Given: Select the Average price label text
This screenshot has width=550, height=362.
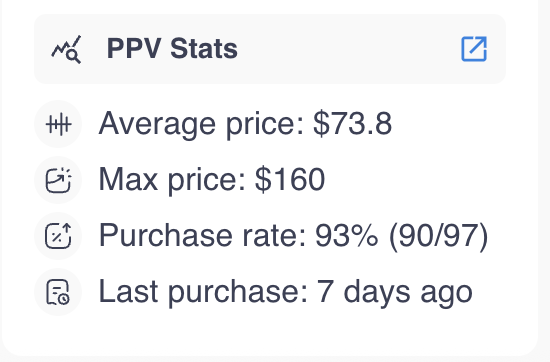Looking at the screenshot, I should [x=202, y=124].
